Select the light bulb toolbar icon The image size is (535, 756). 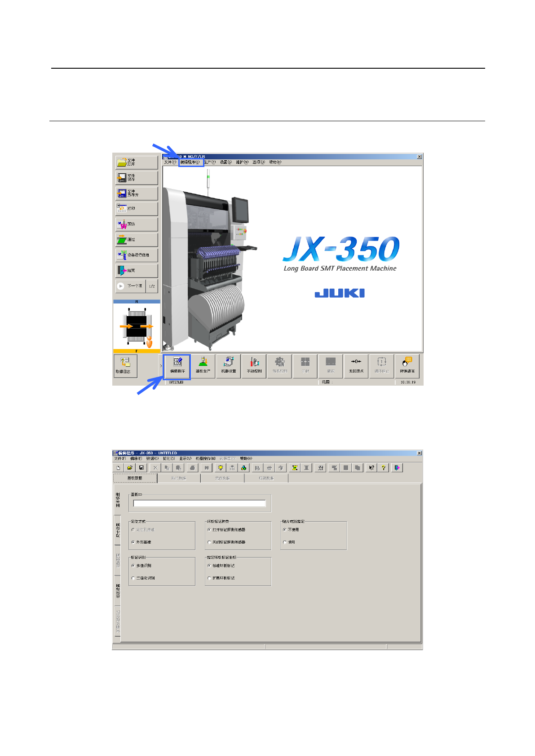click(x=221, y=468)
